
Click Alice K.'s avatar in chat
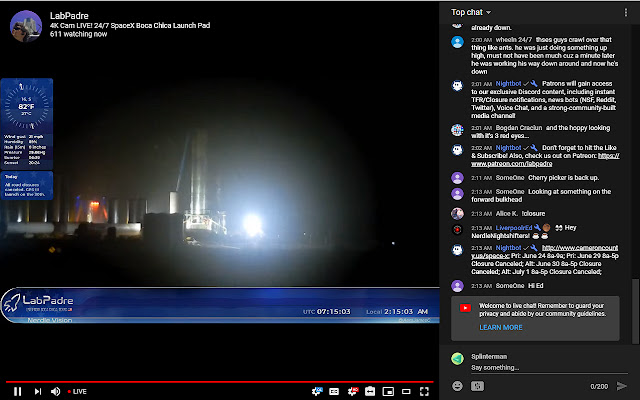click(x=458, y=213)
